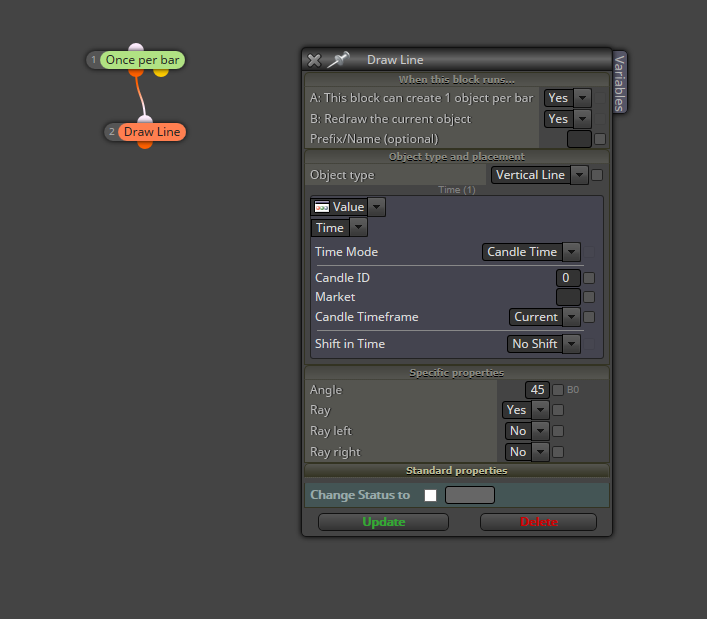Image resolution: width=707 pixels, height=619 pixels.
Task: Open the Ray left No dropdown
Action: click(x=527, y=431)
